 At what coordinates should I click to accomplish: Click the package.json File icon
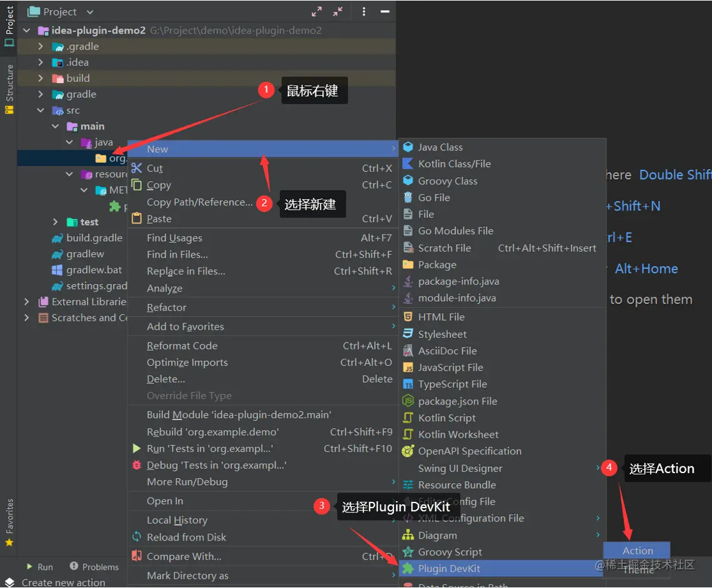(x=408, y=401)
